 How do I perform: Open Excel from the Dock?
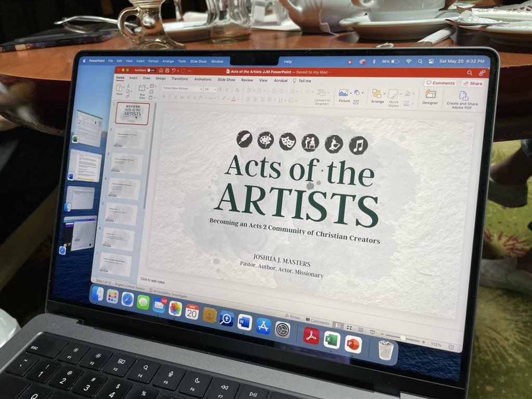pos(332,340)
